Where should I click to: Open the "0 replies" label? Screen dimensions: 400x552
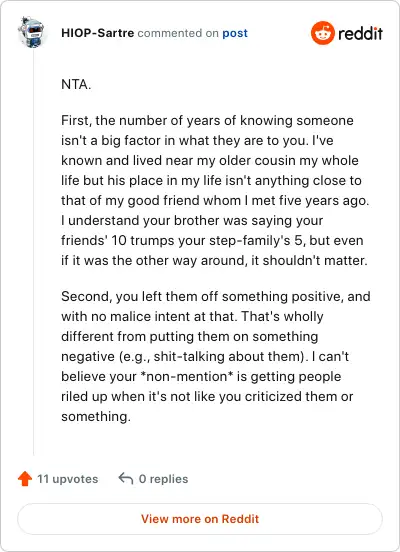tap(163, 479)
